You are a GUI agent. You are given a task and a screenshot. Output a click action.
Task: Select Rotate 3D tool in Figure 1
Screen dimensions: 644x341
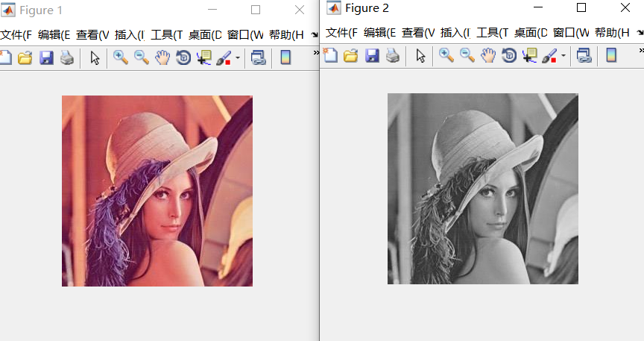click(183, 57)
